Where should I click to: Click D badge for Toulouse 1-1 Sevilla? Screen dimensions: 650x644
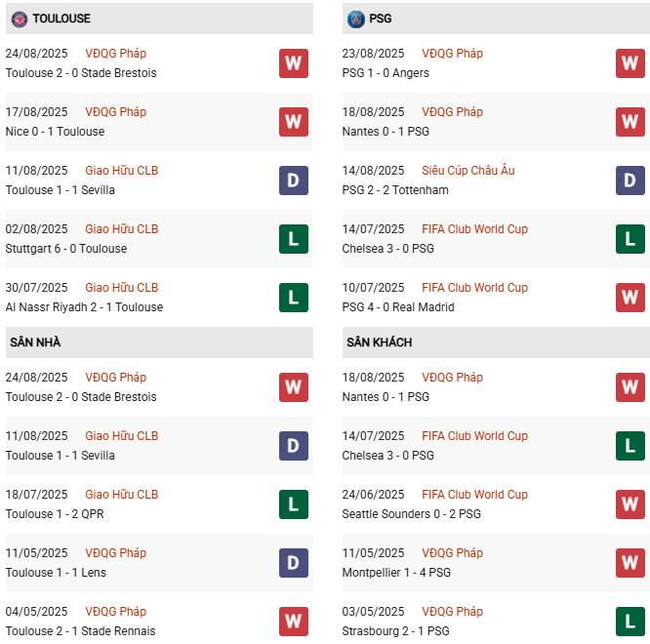coord(294,181)
